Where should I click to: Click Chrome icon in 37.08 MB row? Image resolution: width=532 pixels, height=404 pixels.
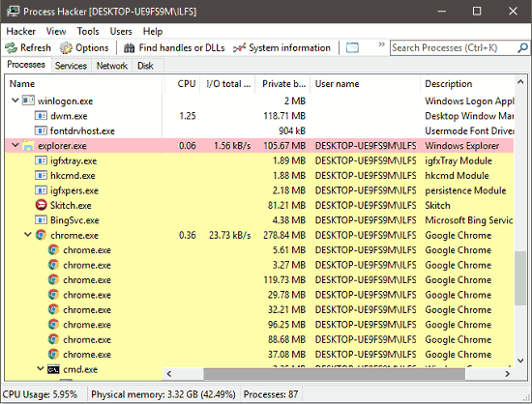point(53,354)
